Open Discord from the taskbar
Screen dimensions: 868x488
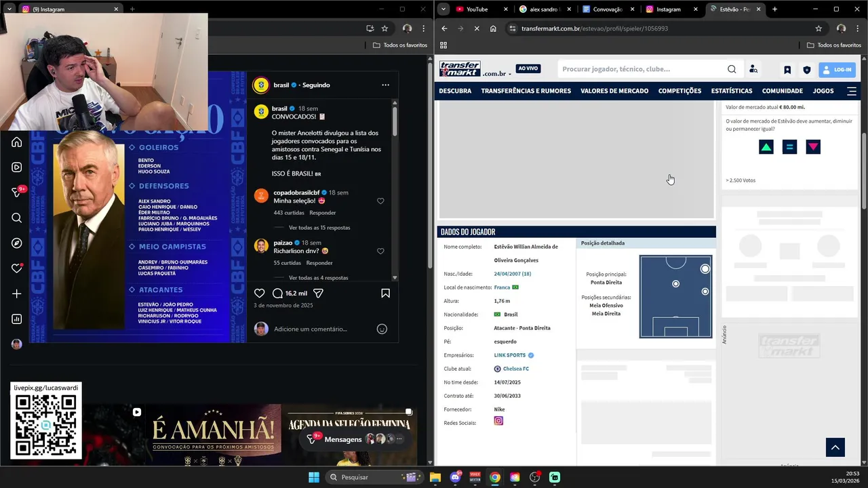(455, 477)
